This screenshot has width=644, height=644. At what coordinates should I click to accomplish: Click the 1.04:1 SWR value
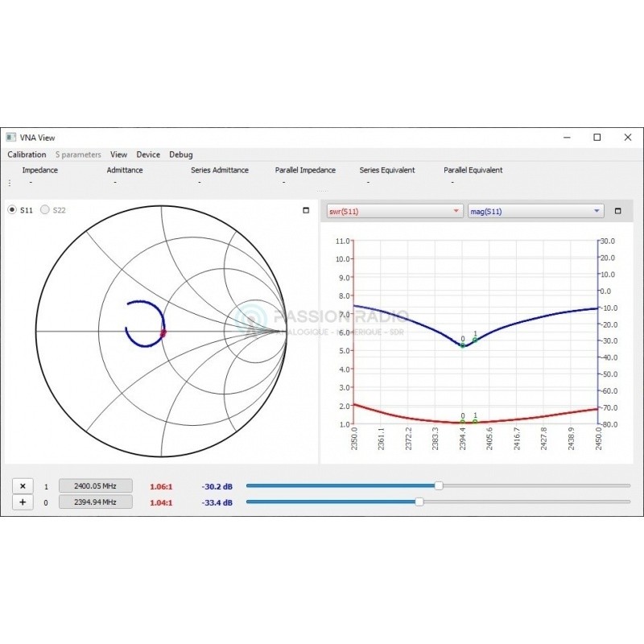click(161, 502)
